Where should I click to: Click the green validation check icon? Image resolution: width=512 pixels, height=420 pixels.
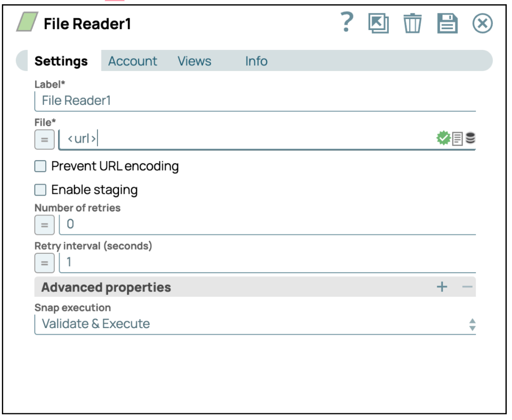(x=443, y=139)
